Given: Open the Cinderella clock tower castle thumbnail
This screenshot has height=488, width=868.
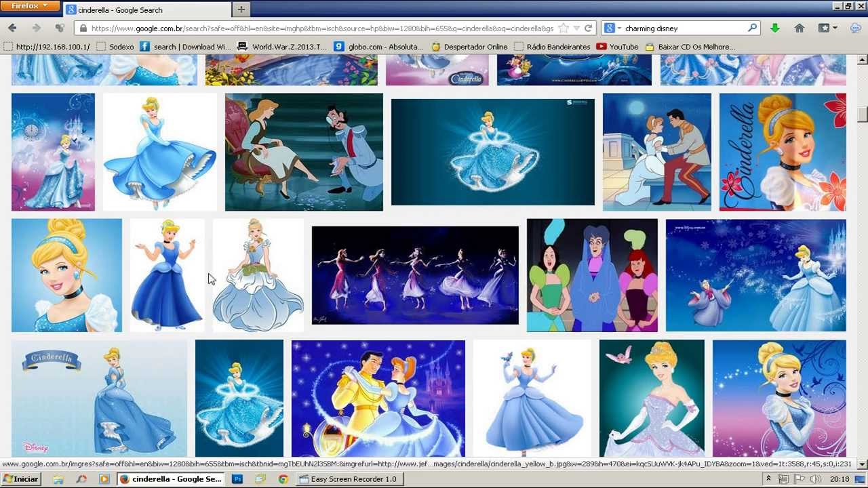Looking at the screenshot, I should click(x=53, y=152).
